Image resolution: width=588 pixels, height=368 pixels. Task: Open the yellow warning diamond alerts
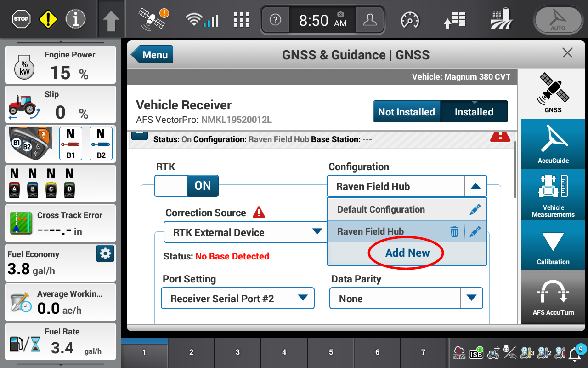tap(48, 19)
